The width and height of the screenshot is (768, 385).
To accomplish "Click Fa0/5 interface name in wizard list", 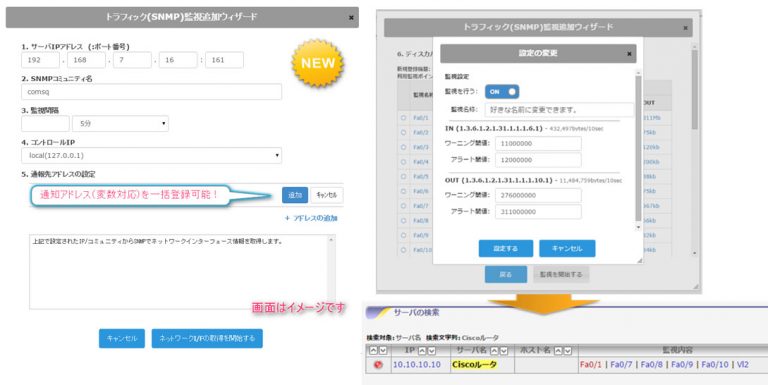I will click(421, 176).
